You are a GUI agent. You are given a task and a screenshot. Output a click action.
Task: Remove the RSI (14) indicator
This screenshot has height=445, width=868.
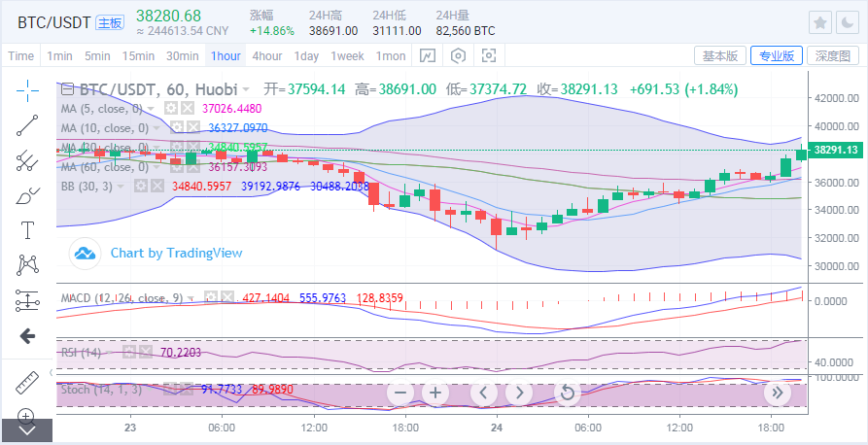146,352
